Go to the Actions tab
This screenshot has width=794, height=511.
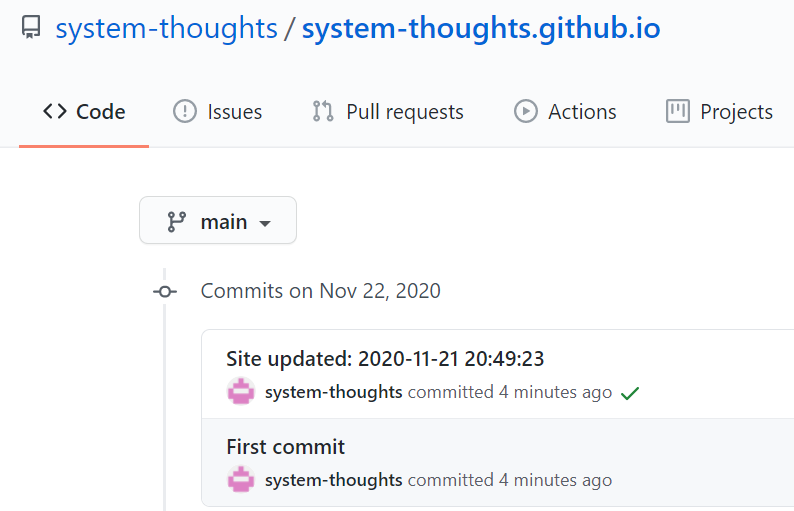coord(565,111)
